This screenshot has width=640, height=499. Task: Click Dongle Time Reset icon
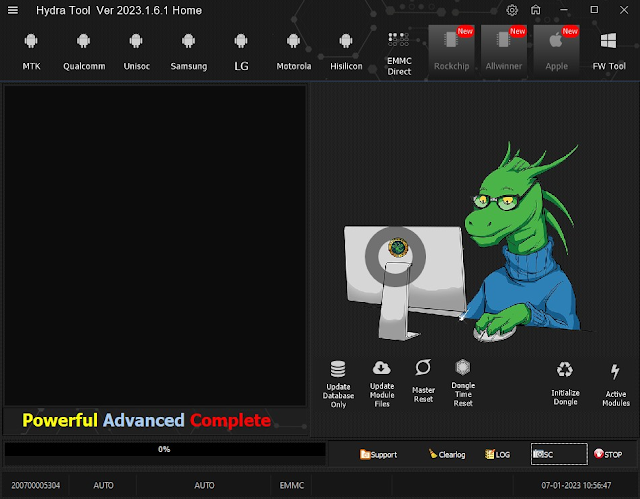463,367
